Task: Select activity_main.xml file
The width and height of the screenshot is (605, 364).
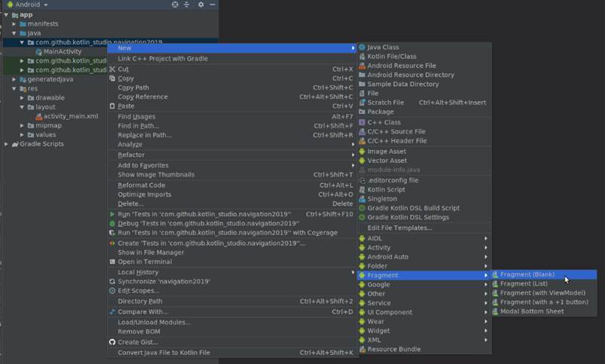Action: click(x=71, y=116)
